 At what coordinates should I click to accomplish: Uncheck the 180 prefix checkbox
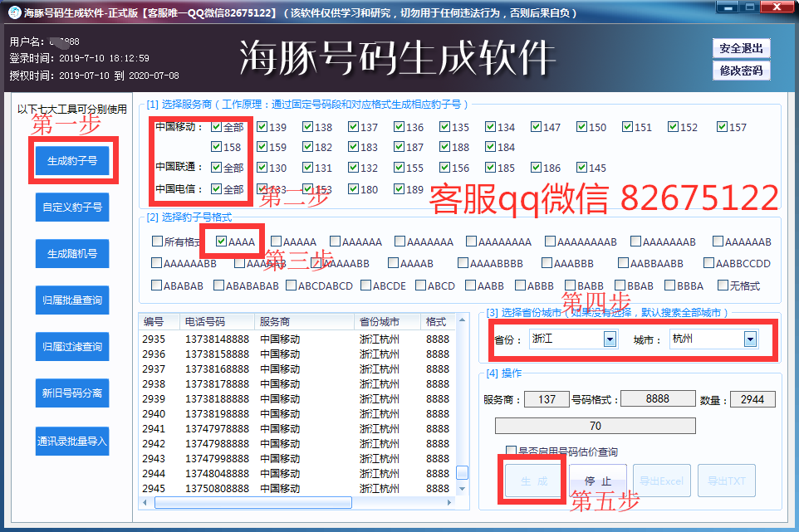pyautogui.click(x=353, y=189)
